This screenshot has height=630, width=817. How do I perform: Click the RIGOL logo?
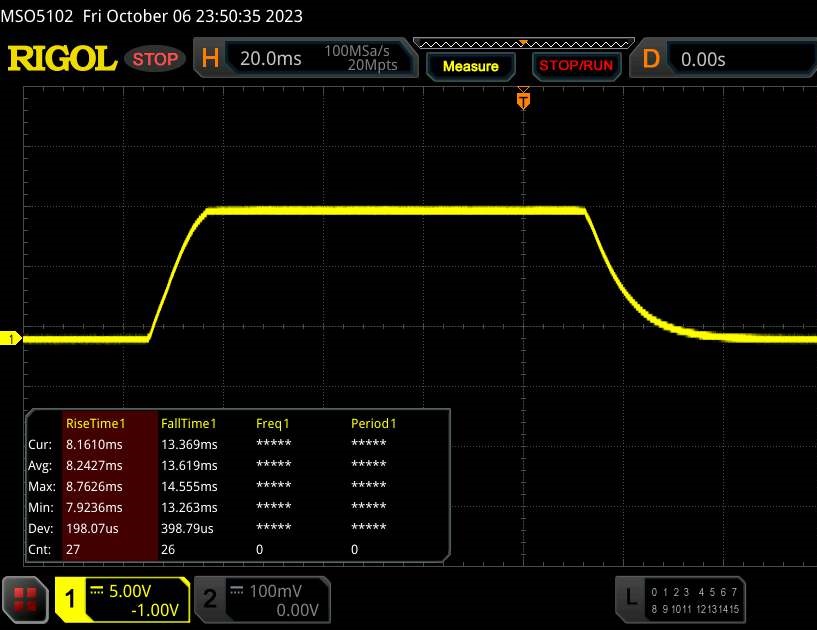coord(62,58)
